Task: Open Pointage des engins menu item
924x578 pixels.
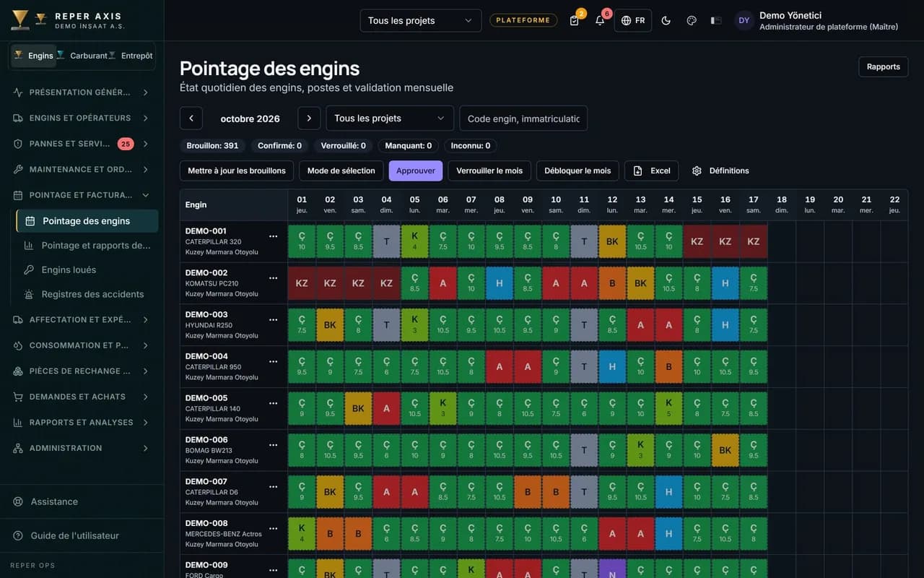Action: (87, 221)
